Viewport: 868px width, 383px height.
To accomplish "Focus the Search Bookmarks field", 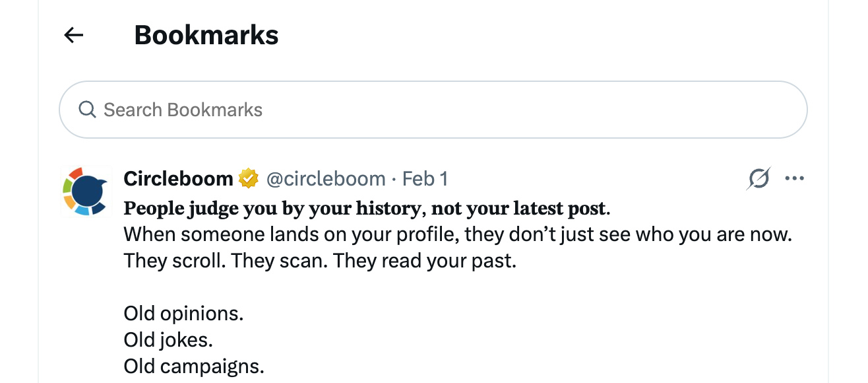I will (x=435, y=110).
